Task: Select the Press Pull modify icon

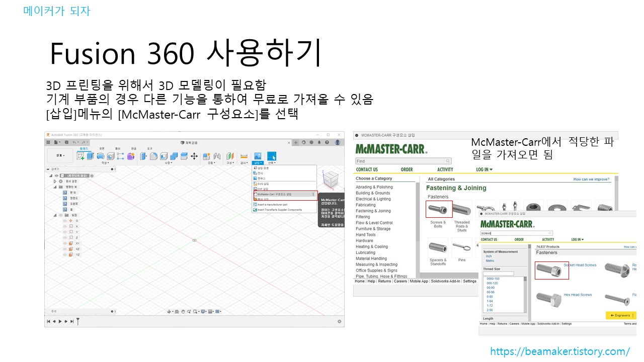Action: [x=144, y=156]
